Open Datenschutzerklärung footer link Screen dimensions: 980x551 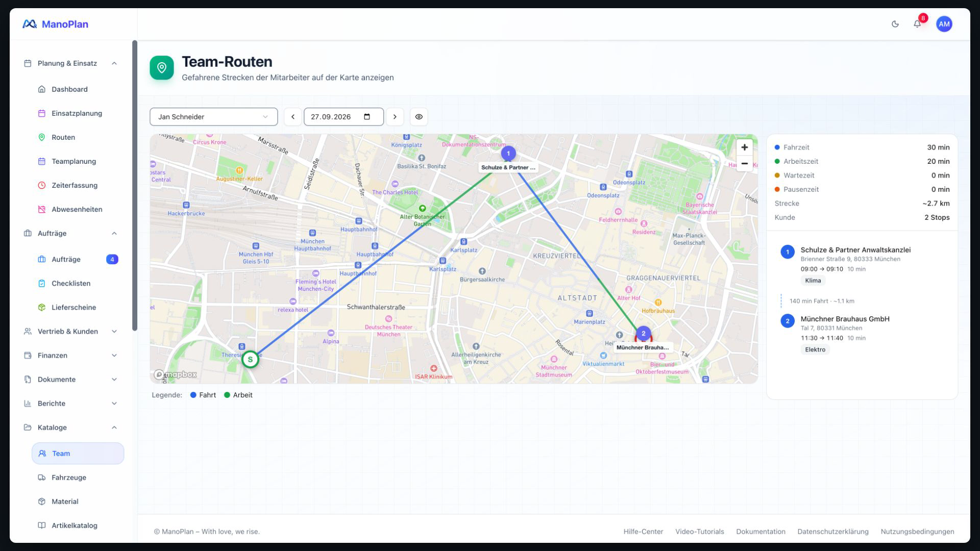[x=833, y=531]
